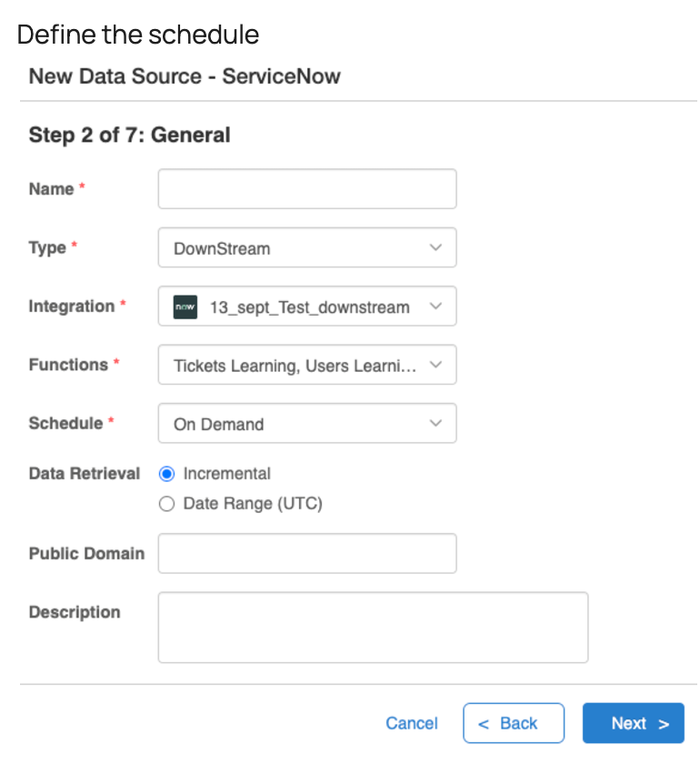Expand the Tickets Learning functions dropdown

[x=307, y=365]
